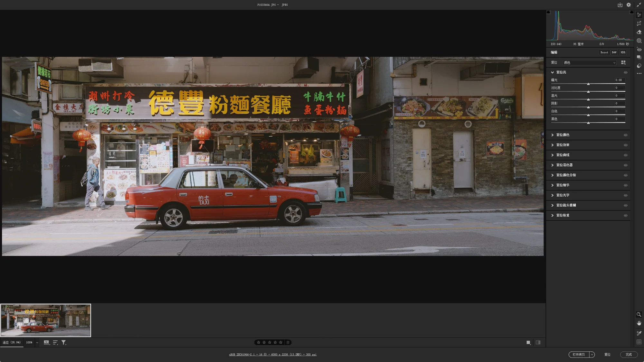
Task: Toggle the grid overlay icon
Action: point(639,342)
